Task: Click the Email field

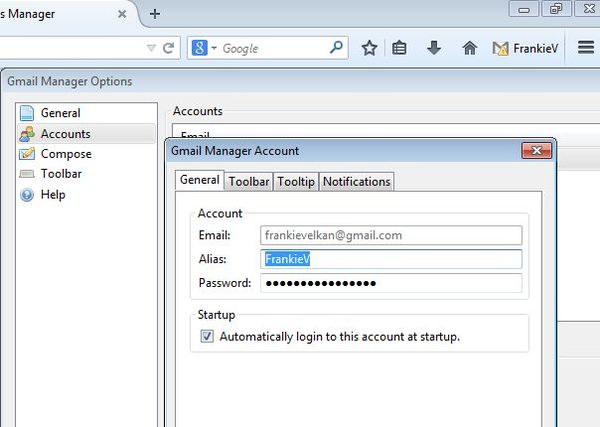Action: click(391, 235)
